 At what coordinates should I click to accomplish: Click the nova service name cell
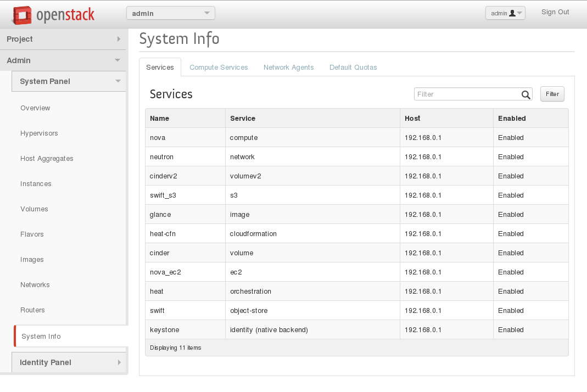point(185,137)
